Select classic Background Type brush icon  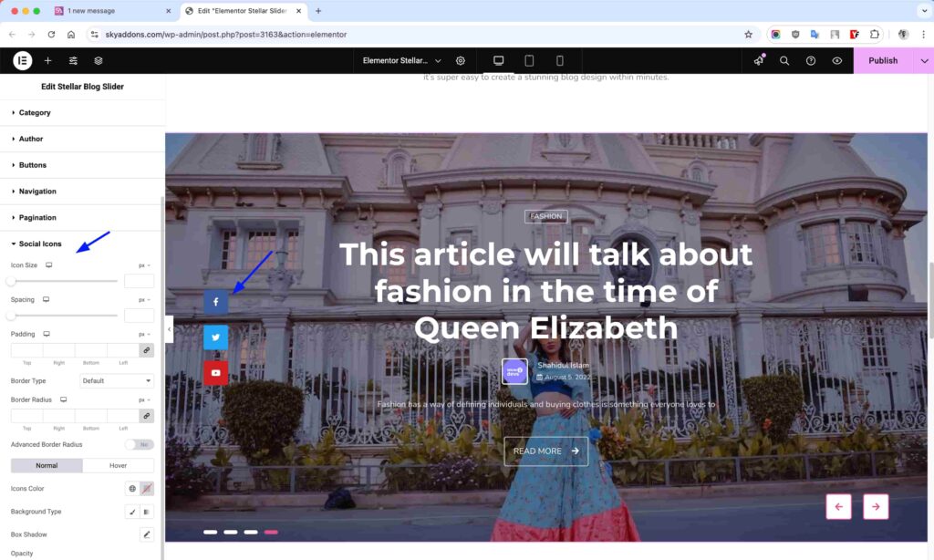[x=132, y=512]
